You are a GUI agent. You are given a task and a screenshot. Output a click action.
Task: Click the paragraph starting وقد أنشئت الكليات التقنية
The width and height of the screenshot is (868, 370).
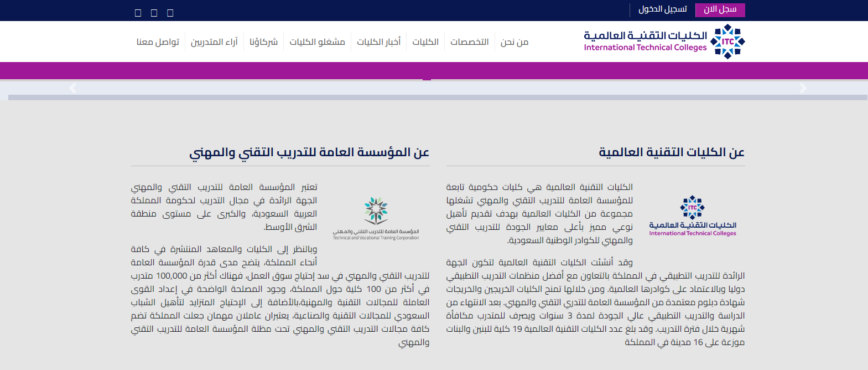596,302
